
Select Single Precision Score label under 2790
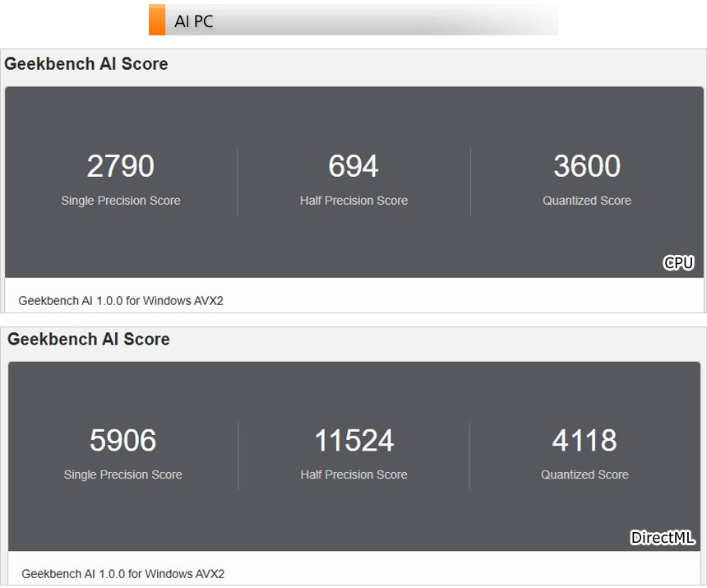121,200
